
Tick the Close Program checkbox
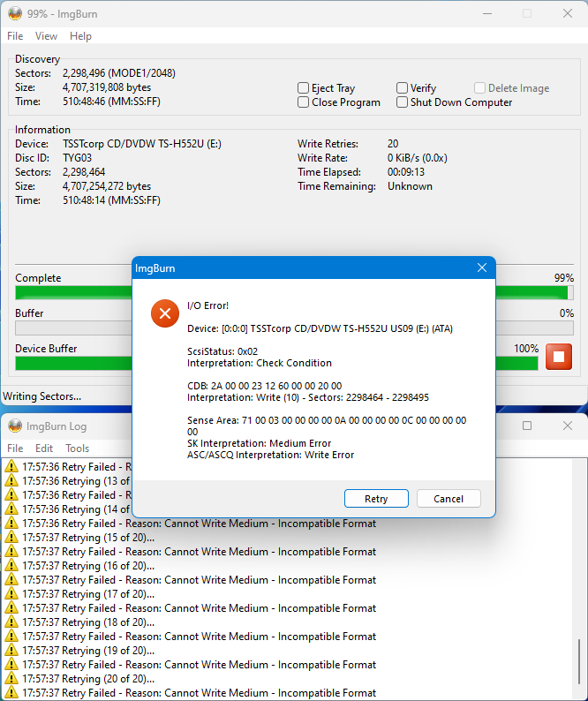click(x=303, y=102)
